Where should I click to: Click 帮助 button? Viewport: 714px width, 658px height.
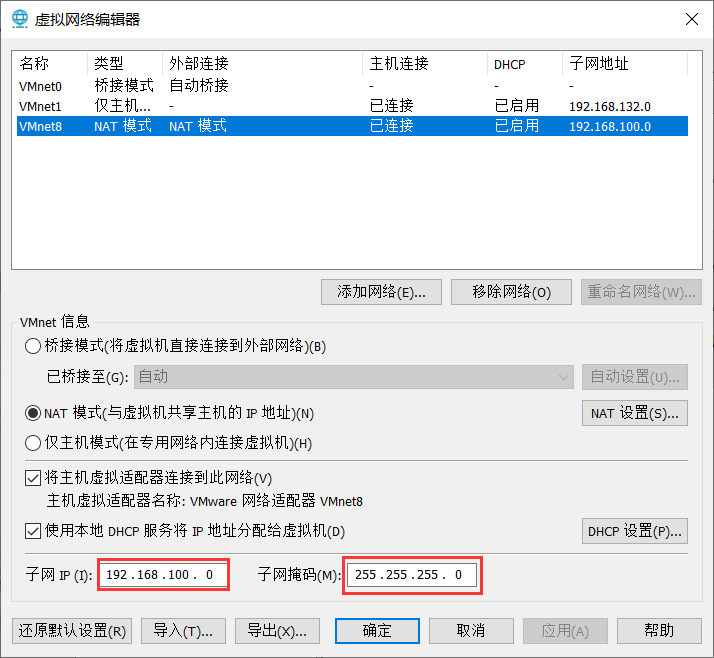[659, 631]
